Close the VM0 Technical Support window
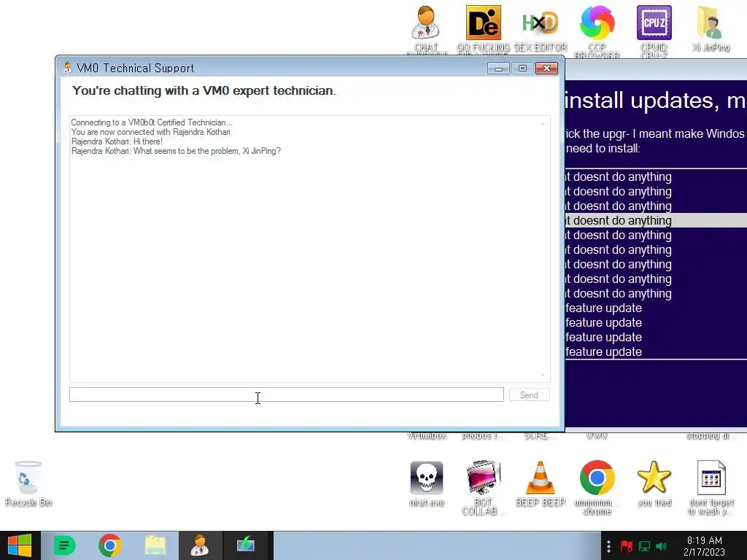This screenshot has width=747, height=560. click(x=546, y=69)
